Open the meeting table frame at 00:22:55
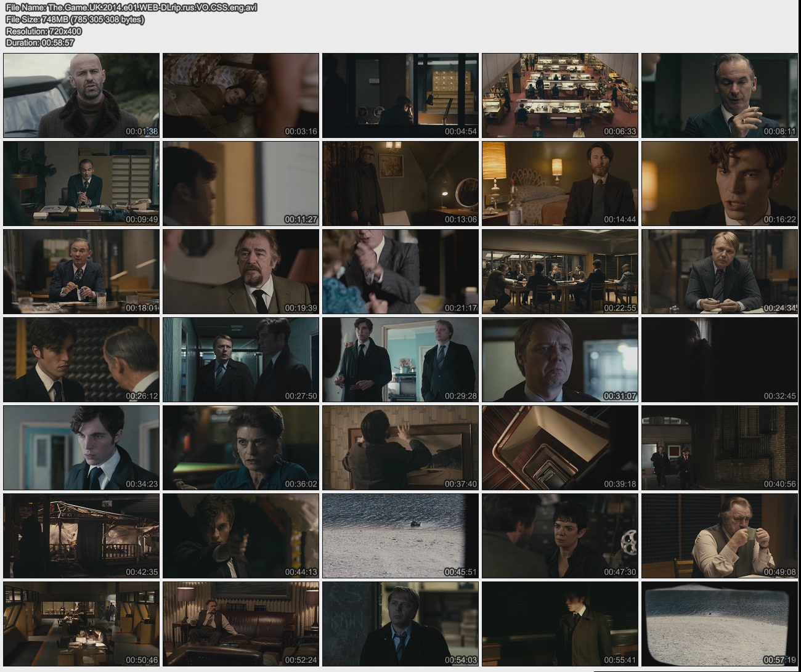 (560, 272)
